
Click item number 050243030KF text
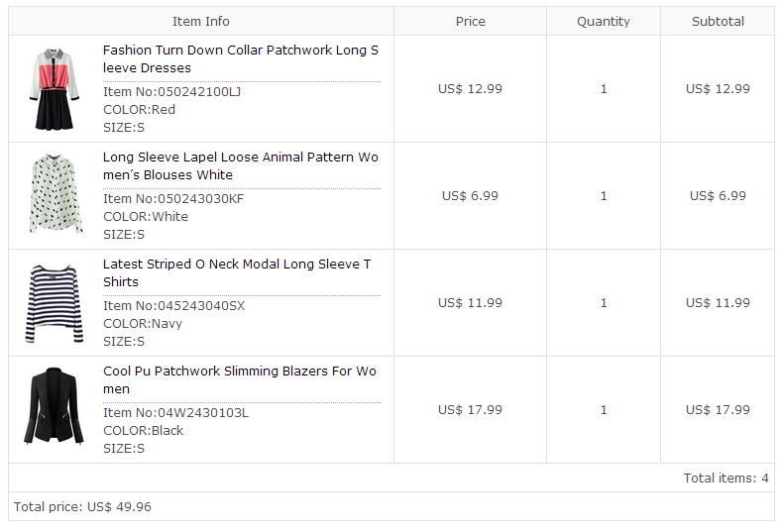173,199
